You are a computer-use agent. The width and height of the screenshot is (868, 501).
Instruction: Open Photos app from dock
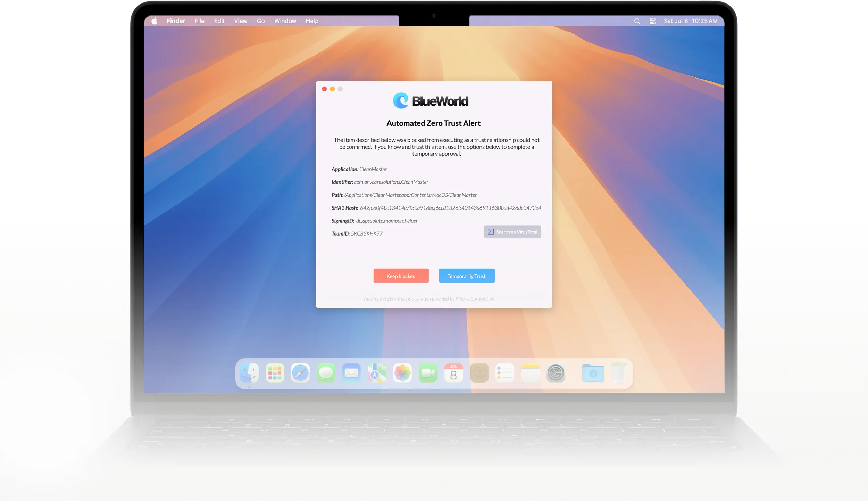point(403,373)
